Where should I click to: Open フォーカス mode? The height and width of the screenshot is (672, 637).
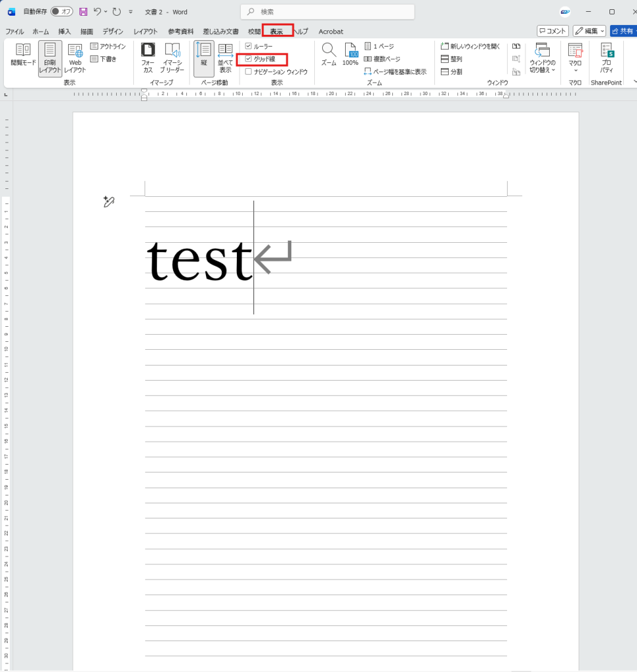coord(148,56)
